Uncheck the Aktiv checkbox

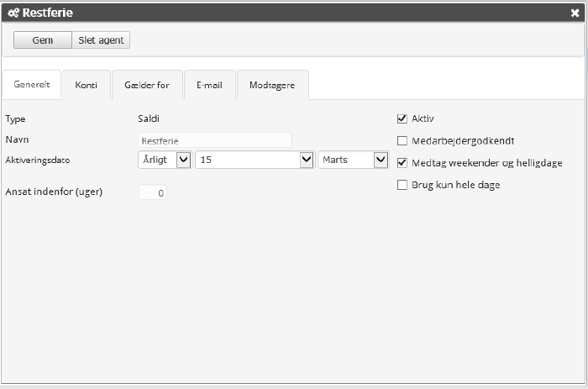tap(402, 119)
